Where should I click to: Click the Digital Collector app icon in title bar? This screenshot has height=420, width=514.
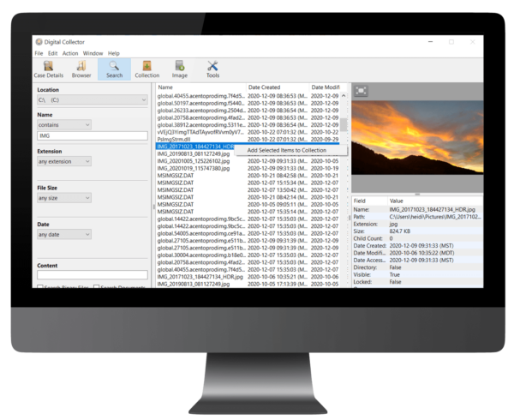(38, 41)
